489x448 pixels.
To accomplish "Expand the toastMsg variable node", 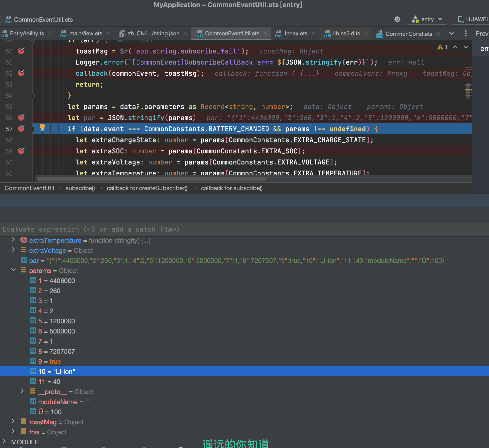I will (x=13, y=421).
